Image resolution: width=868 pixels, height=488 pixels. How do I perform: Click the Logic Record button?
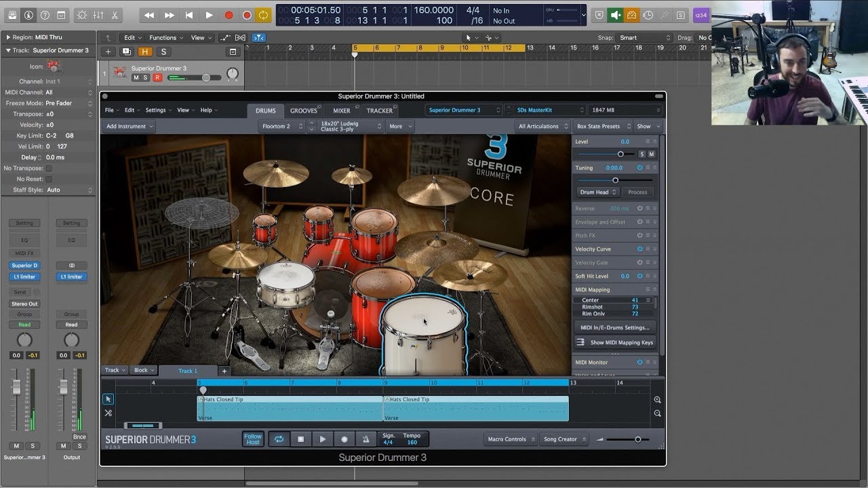229,14
